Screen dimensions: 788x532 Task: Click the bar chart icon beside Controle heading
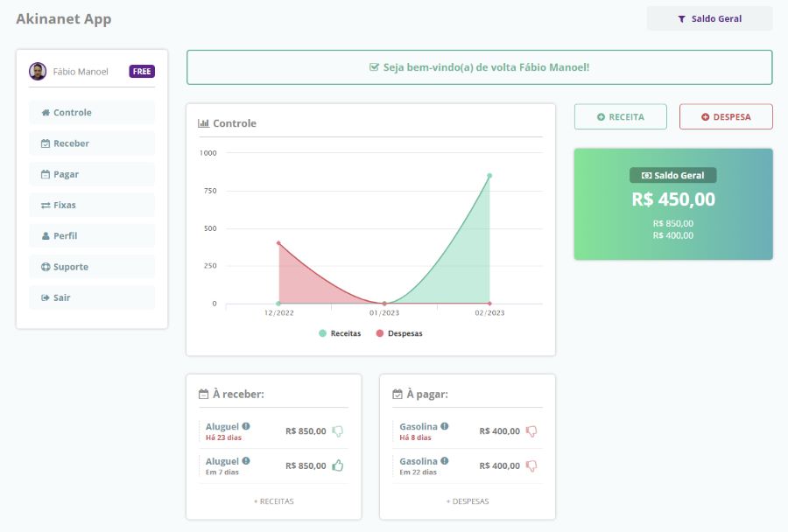pyautogui.click(x=203, y=123)
